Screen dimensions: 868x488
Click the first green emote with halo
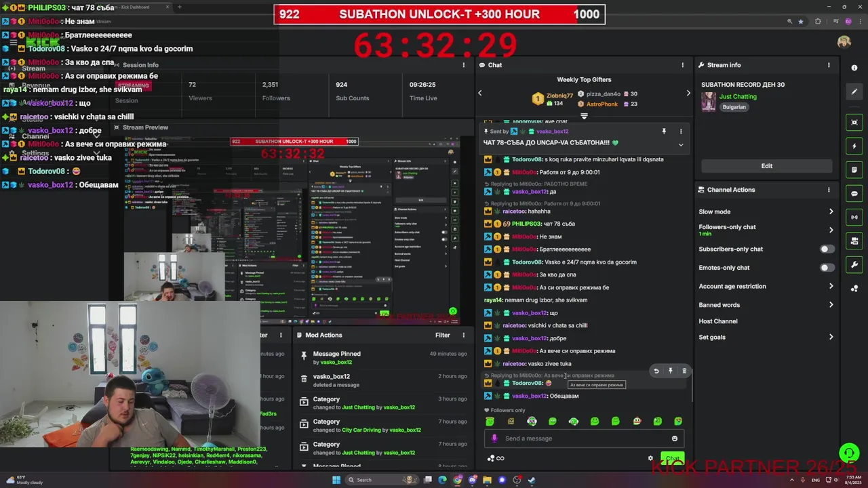pos(490,422)
